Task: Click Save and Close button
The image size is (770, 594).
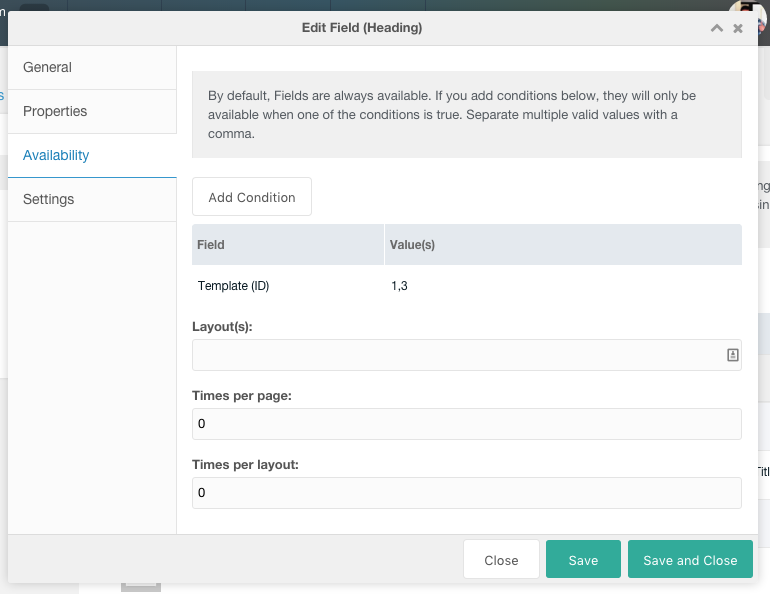Action: pyautogui.click(x=690, y=560)
